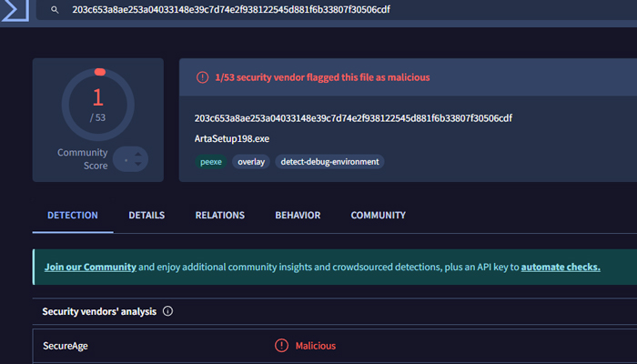Viewport: 637px width, 364px height.
Task: Click the detection score circle 1/53
Action: tap(98, 105)
